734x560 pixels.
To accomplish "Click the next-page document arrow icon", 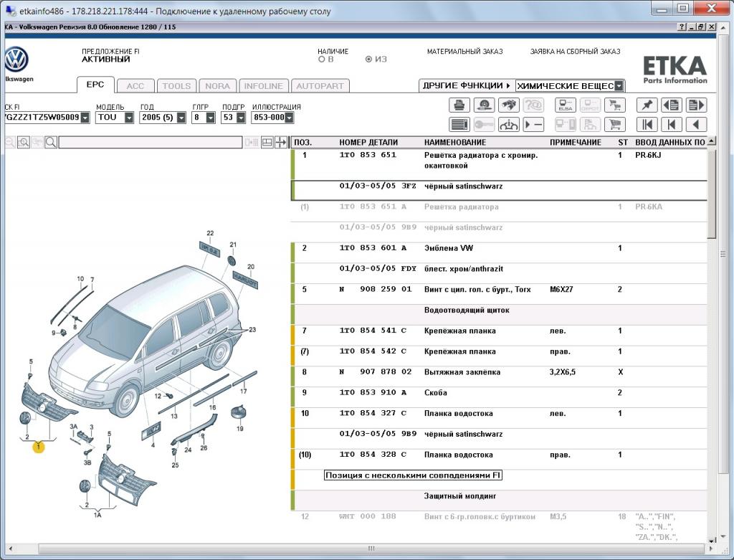I will point(696,105).
